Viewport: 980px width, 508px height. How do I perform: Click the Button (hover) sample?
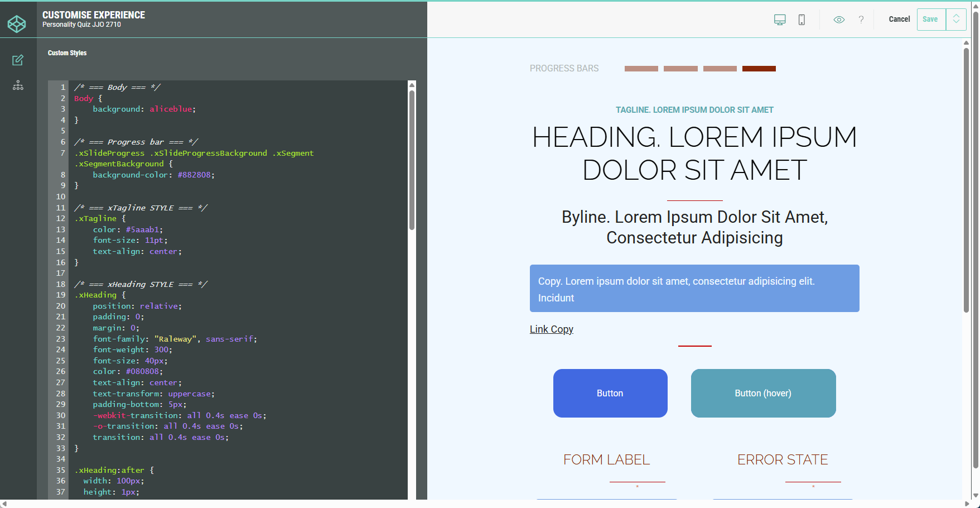click(763, 393)
